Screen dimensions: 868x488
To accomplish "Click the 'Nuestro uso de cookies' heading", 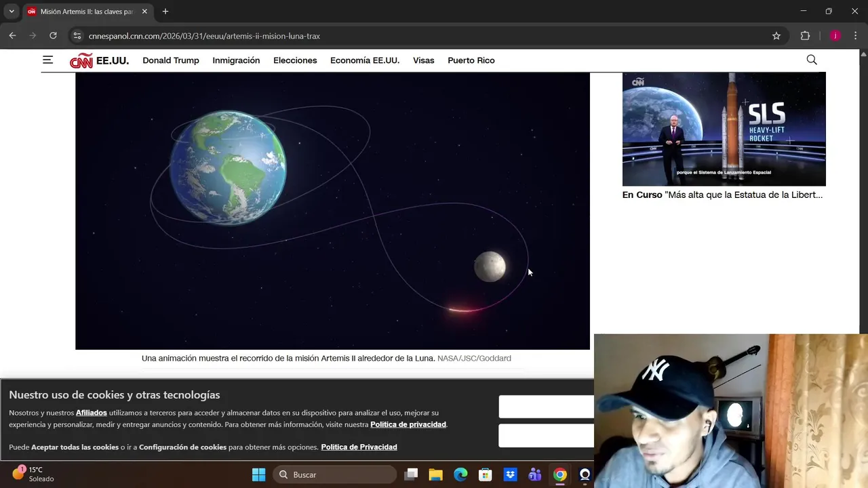I will coord(115,394).
